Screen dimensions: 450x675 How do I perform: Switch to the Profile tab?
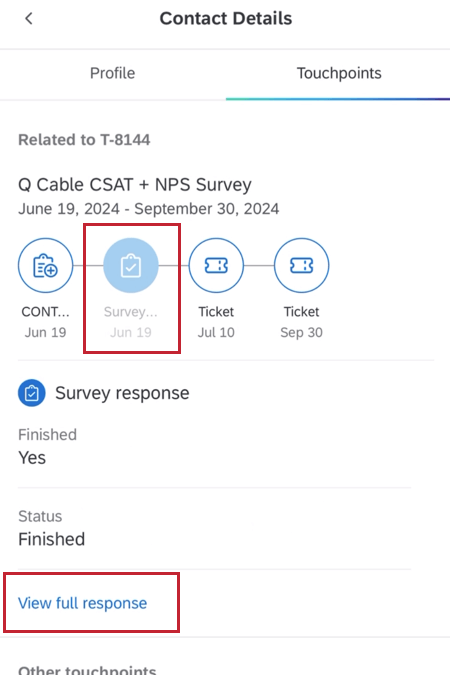coord(112,73)
